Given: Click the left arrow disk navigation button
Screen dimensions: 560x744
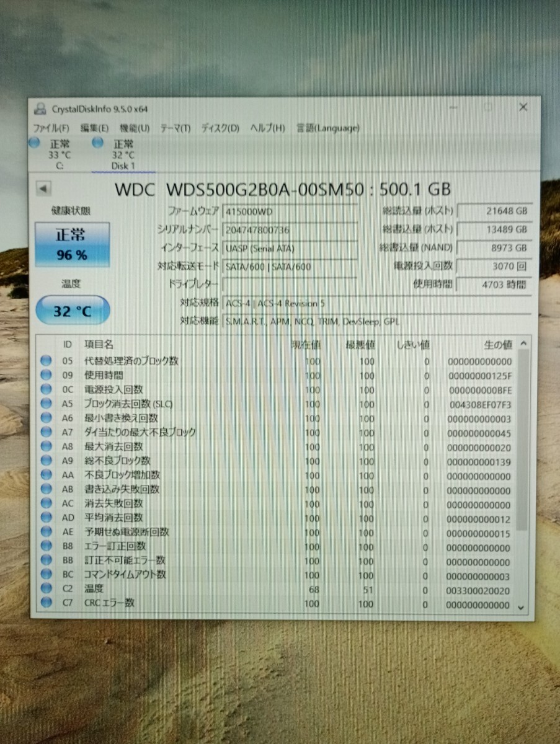Looking at the screenshot, I should coord(42,190).
